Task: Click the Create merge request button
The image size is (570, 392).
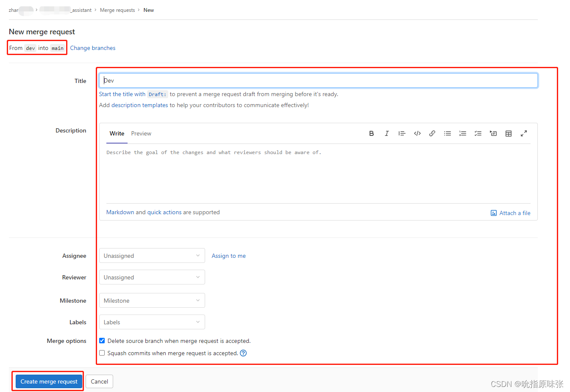Action: 47,381
